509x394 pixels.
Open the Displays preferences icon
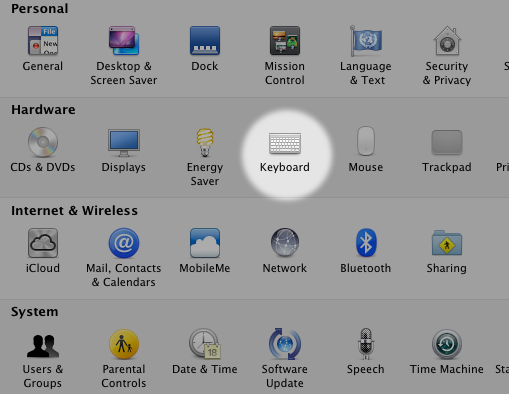124,143
